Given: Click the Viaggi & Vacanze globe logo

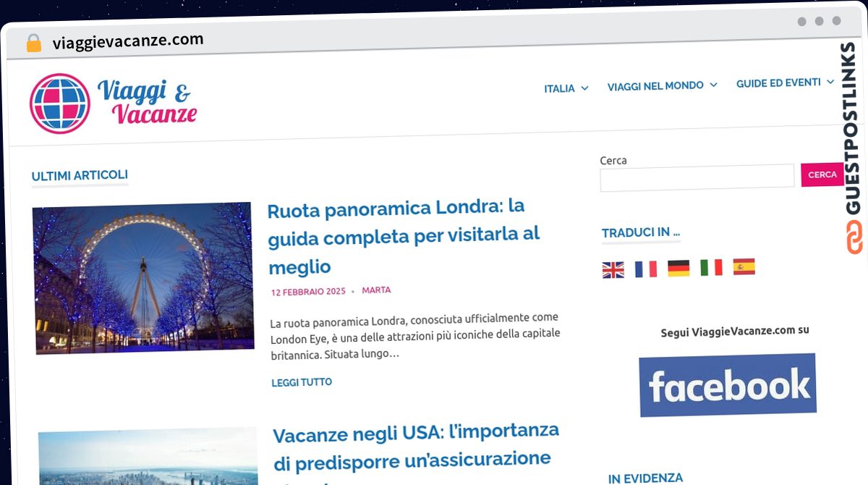Looking at the screenshot, I should [x=60, y=103].
